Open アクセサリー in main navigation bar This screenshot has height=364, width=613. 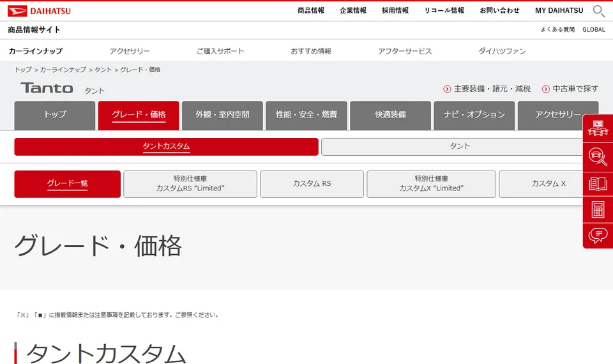tap(130, 51)
